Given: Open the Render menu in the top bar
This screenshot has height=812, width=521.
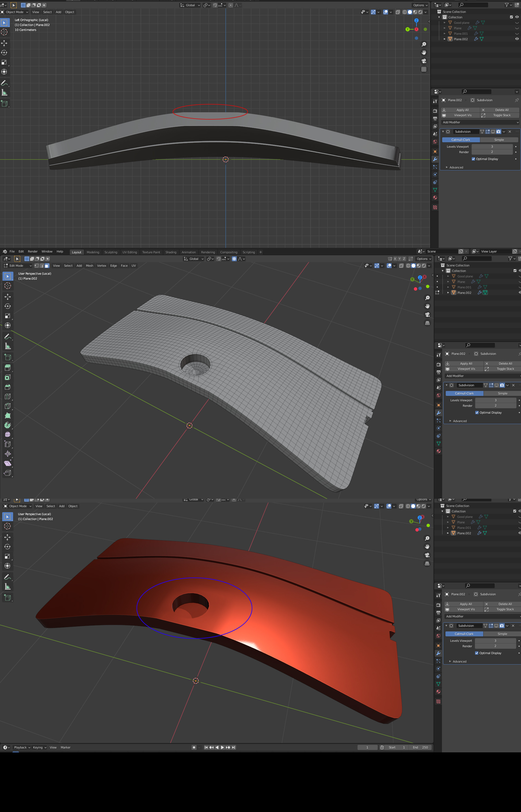Looking at the screenshot, I should pyautogui.click(x=33, y=251).
